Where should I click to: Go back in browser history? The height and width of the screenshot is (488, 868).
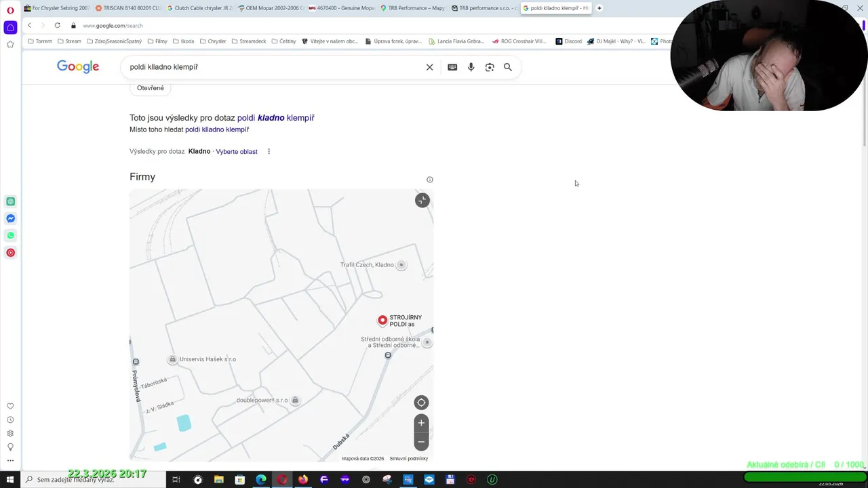coord(29,25)
